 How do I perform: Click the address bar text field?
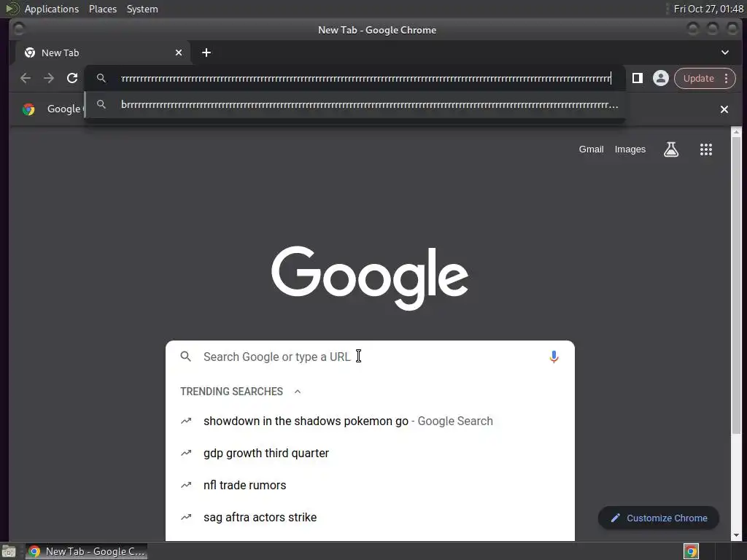pos(366,78)
